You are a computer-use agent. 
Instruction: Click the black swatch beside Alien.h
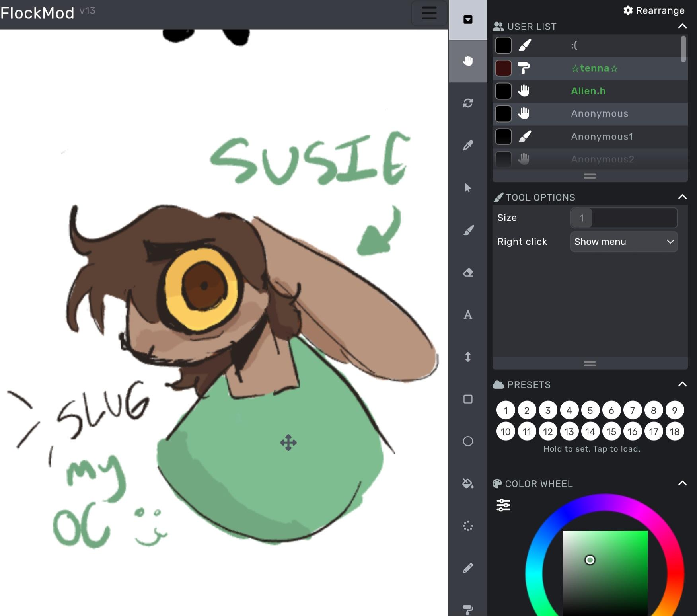503,91
